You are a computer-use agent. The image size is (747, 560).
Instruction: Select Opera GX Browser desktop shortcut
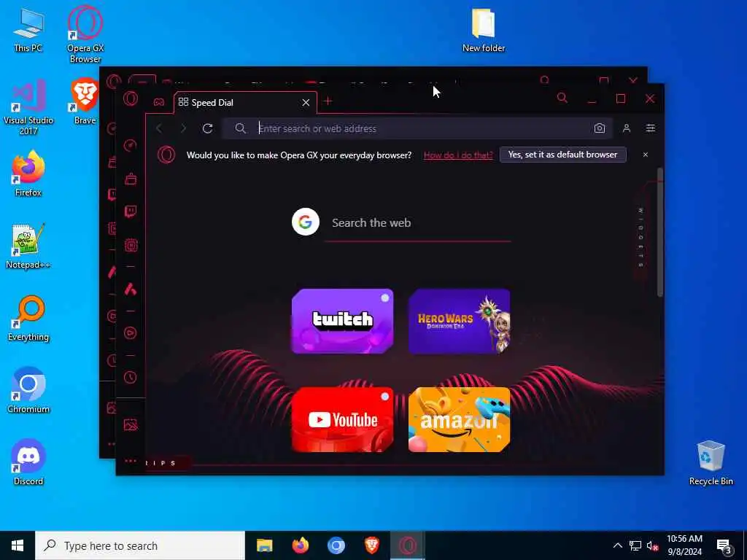tap(85, 34)
